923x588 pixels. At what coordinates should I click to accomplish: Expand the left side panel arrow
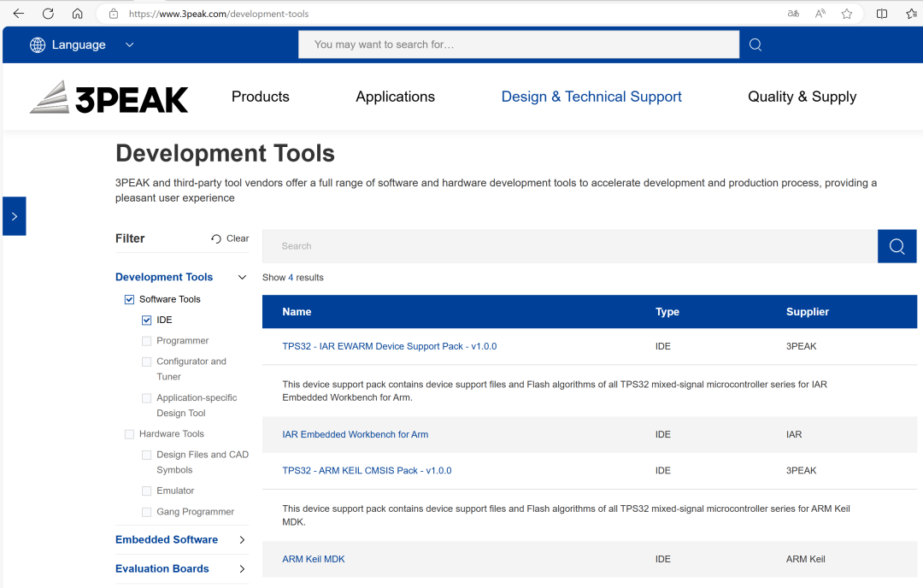pos(14,216)
